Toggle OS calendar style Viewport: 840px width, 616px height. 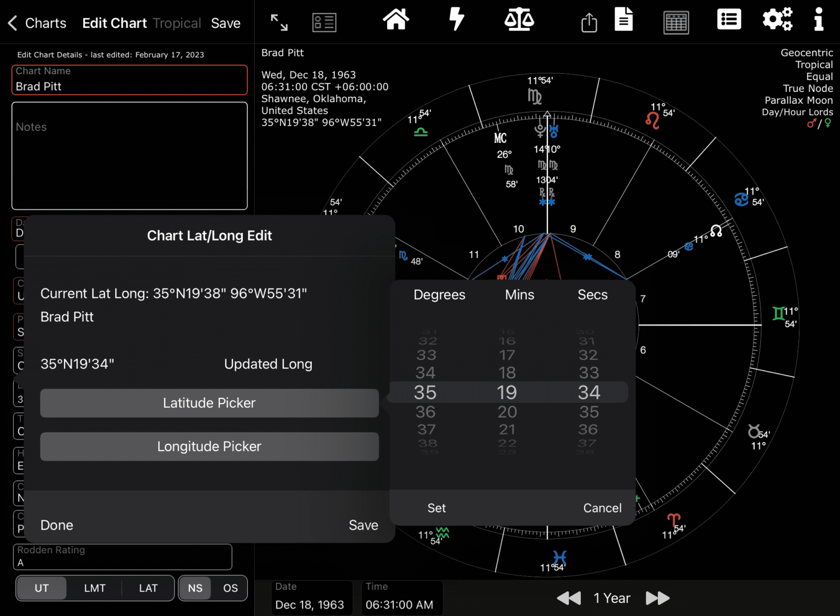pos(230,588)
